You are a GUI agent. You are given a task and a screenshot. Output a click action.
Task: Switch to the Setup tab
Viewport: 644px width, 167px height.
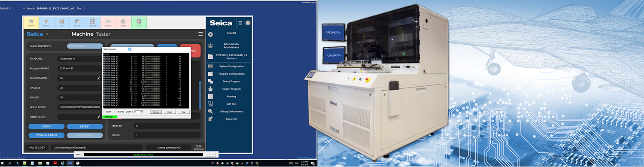[108, 22]
